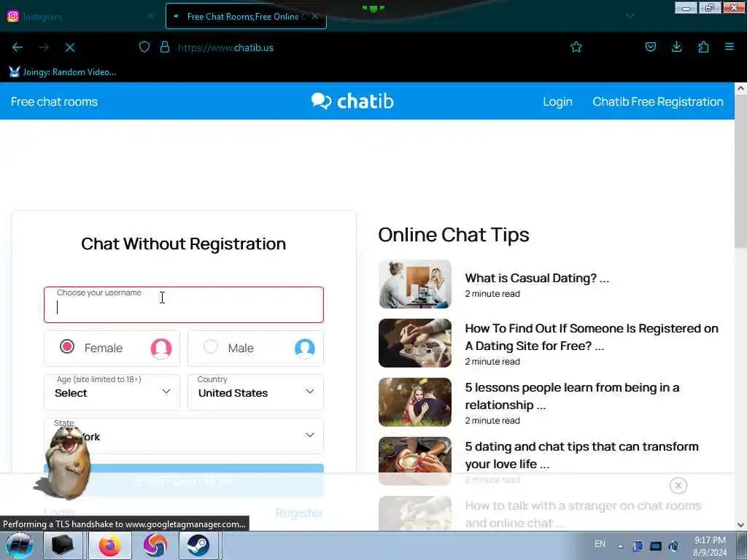Click the Casual Dating article thumbnail
The height and width of the screenshot is (560, 747).
(415, 284)
